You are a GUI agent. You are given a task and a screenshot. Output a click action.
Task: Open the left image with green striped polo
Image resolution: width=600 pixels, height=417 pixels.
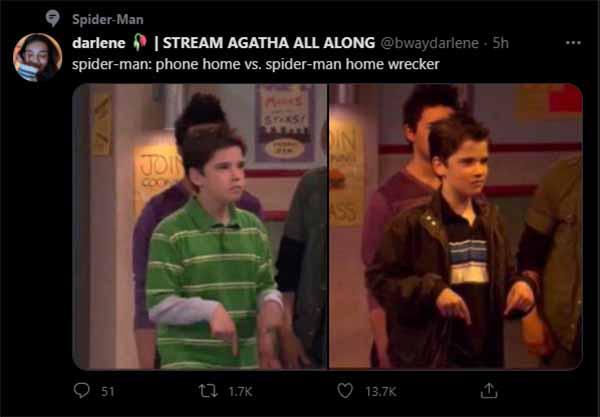[200, 226]
